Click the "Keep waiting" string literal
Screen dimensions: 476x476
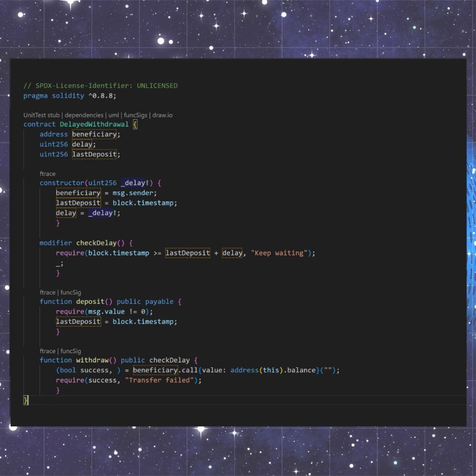tap(279, 252)
